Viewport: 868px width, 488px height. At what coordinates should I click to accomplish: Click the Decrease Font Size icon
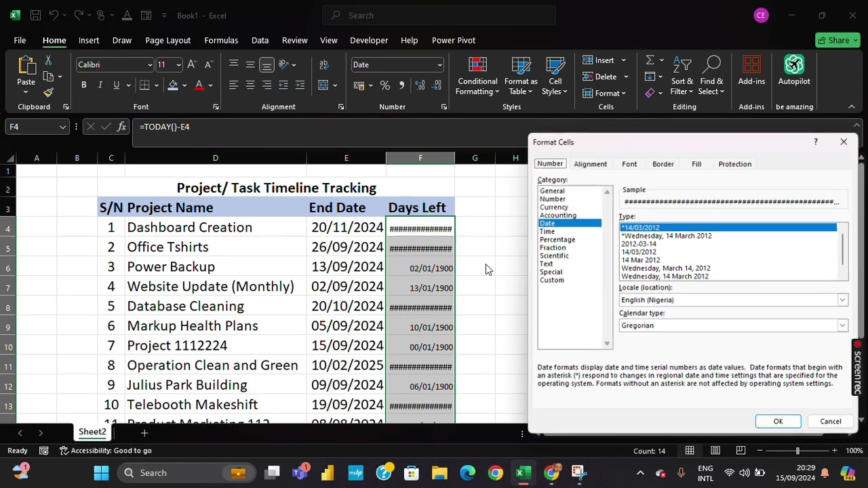click(x=209, y=64)
